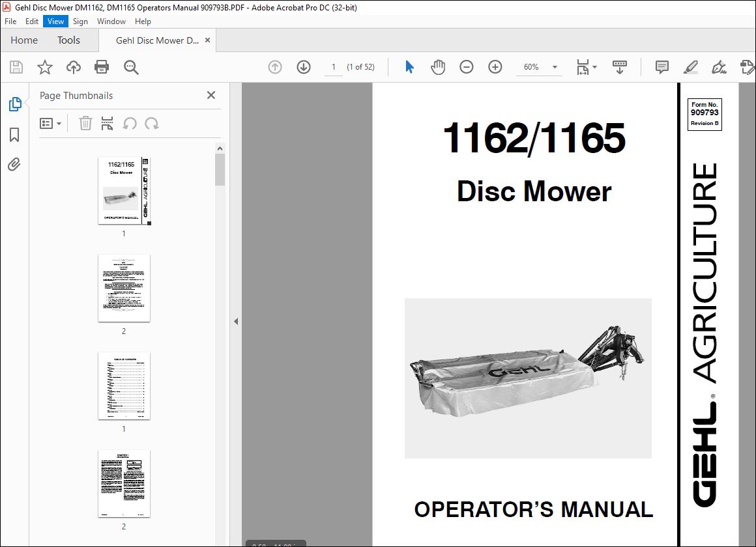Click the page export share icon

tap(748, 67)
